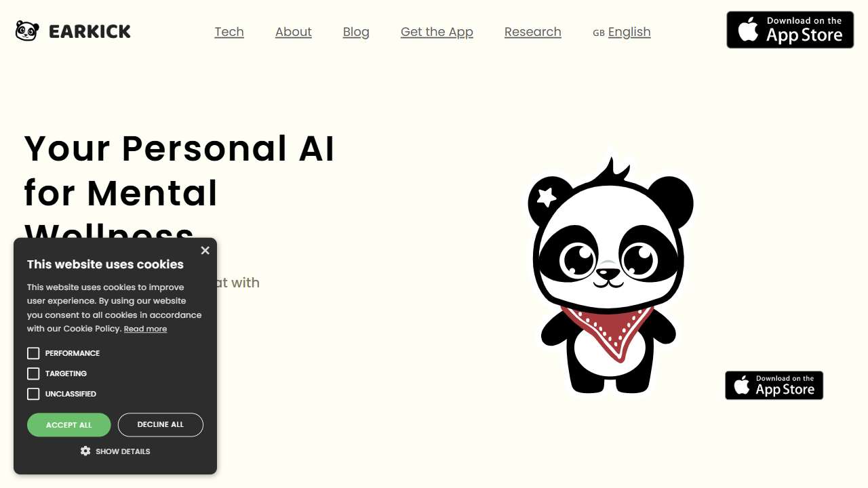Close the cookie banner with the X
The height and width of the screenshot is (488, 868).
205,250
